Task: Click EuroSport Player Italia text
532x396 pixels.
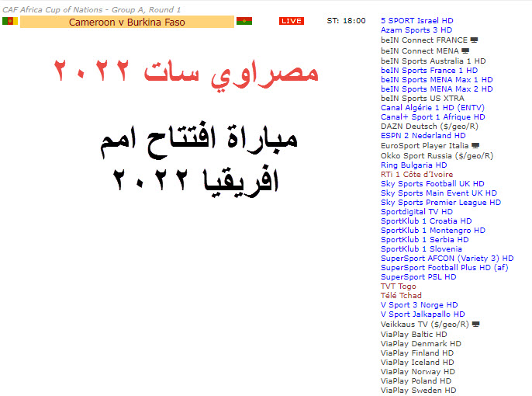Action: click(x=424, y=146)
